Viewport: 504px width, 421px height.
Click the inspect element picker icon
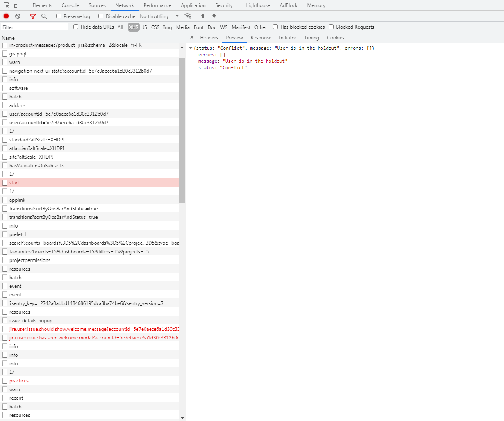tap(7, 5)
